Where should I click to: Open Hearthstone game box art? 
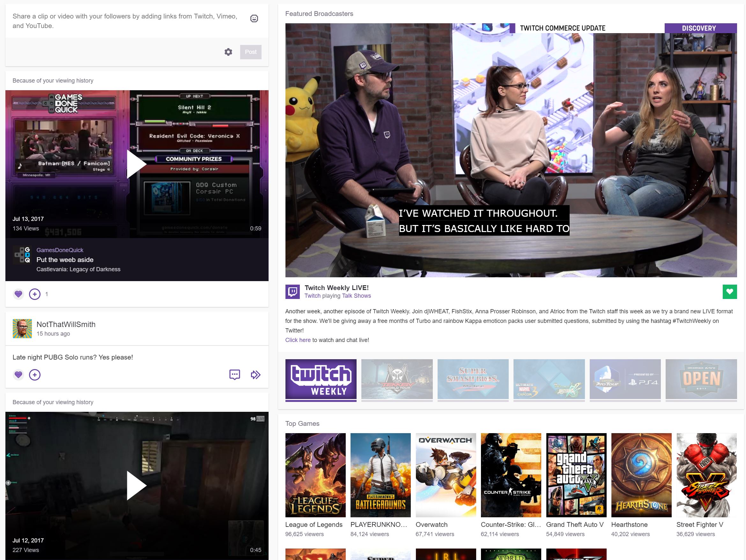(x=641, y=475)
